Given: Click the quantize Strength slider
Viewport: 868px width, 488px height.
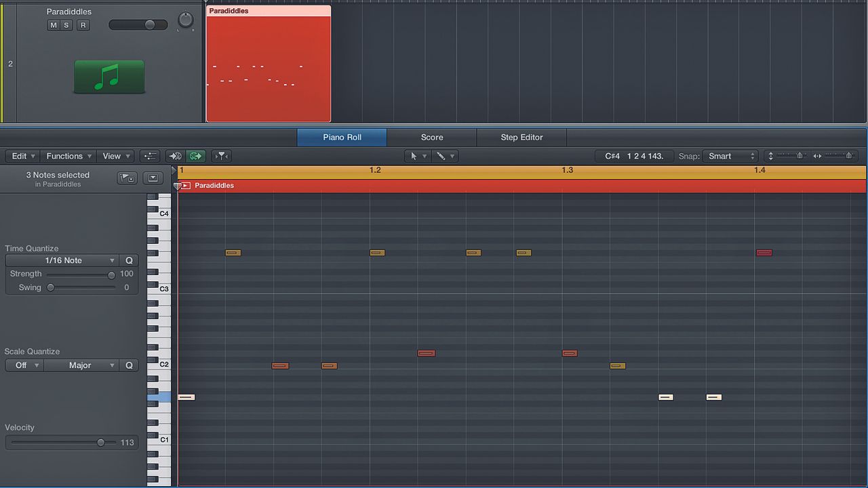Looking at the screenshot, I should tap(81, 274).
